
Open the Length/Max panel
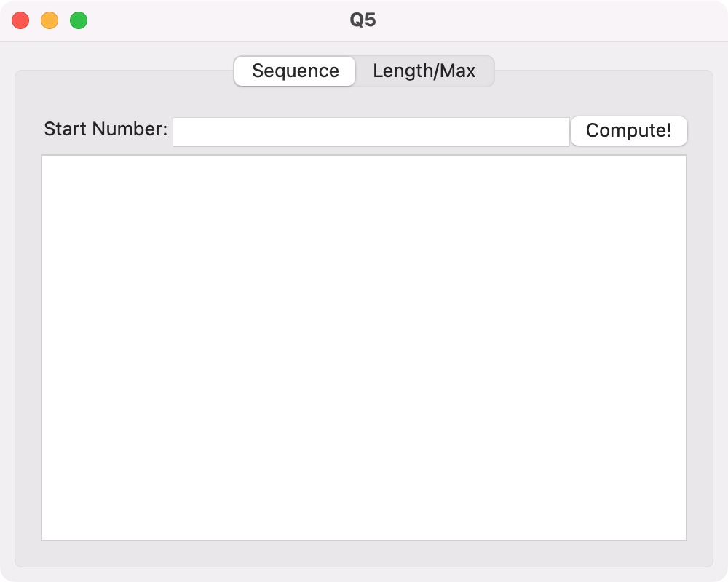pyautogui.click(x=424, y=71)
